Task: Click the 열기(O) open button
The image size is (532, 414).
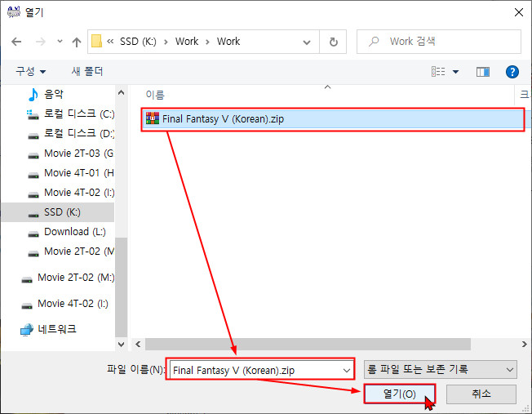Action: tap(399, 394)
